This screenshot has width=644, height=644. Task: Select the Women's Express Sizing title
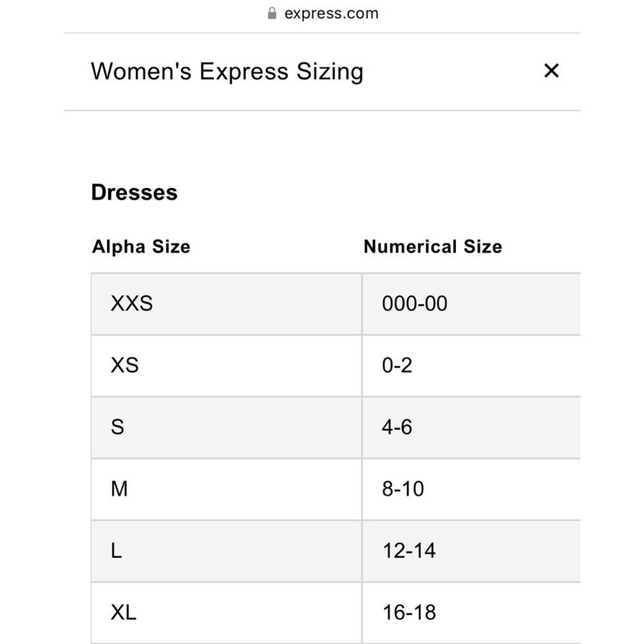coord(227,71)
